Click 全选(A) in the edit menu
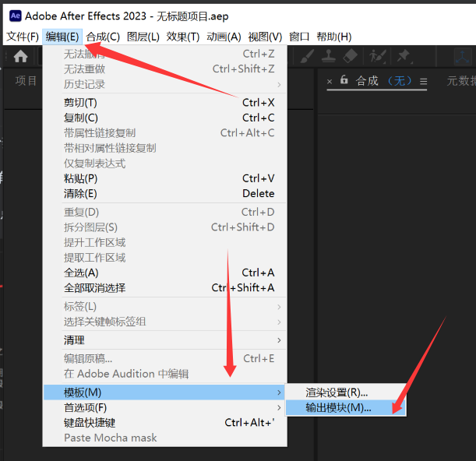Screen dimensions: 476x461 pos(81,273)
